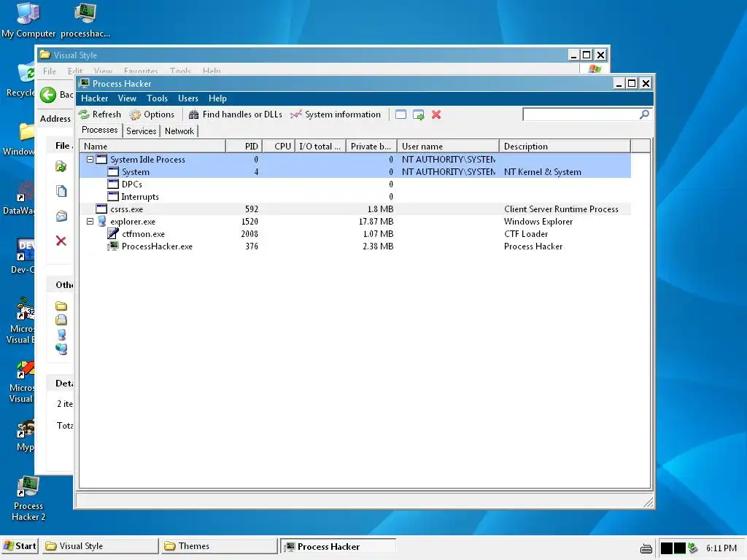Select the explorer.exe process

355,222
